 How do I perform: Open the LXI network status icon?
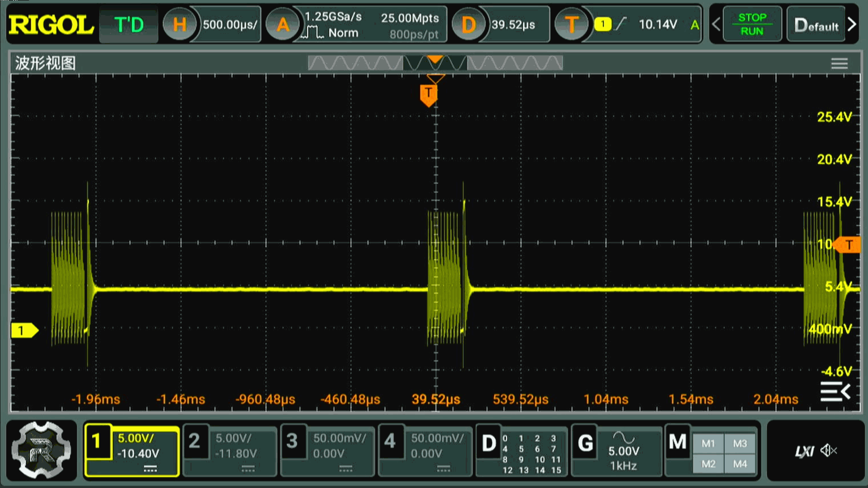pyautogui.click(x=804, y=450)
